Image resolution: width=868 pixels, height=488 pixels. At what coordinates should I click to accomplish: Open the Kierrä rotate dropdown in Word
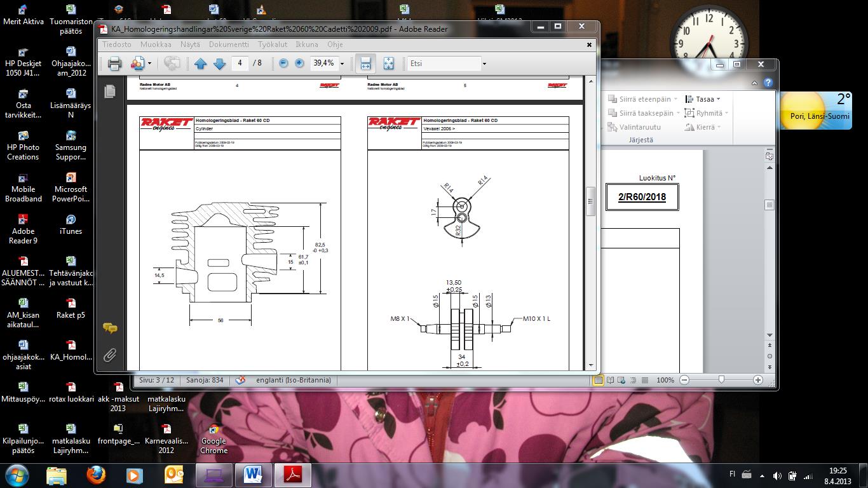tap(702, 127)
